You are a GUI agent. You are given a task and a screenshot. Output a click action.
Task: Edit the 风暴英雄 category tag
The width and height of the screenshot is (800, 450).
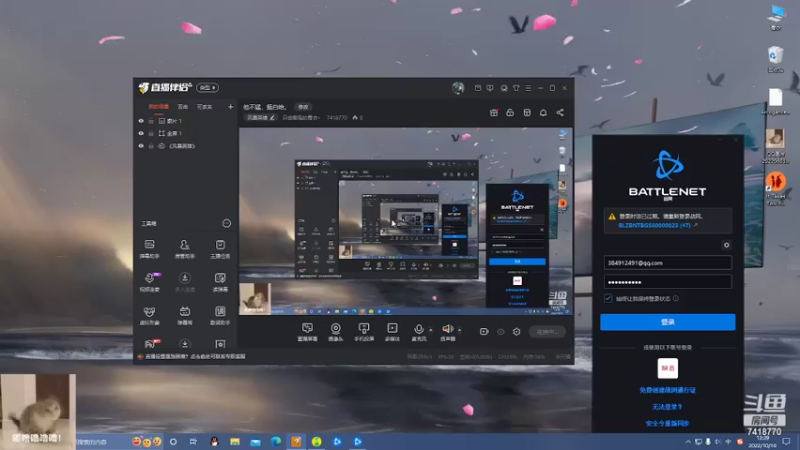pos(260,118)
